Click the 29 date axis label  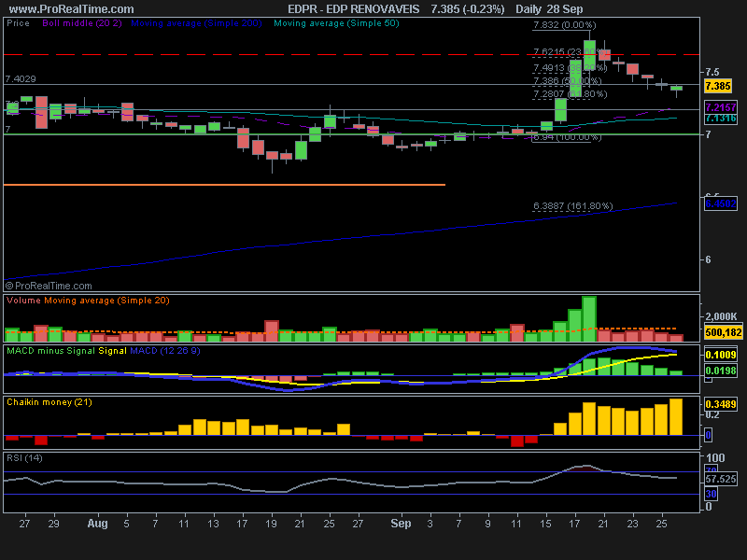click(x=54, y=524)
